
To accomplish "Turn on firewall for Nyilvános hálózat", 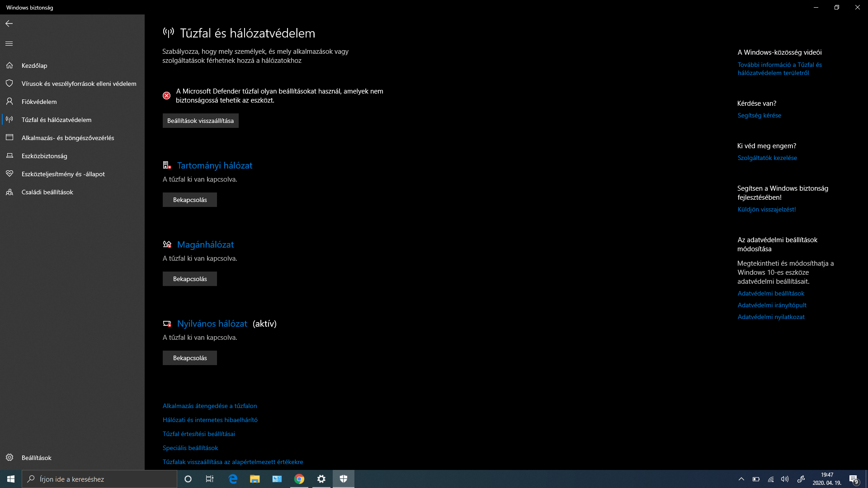I will pyautogui.click(x=190, y=358).
